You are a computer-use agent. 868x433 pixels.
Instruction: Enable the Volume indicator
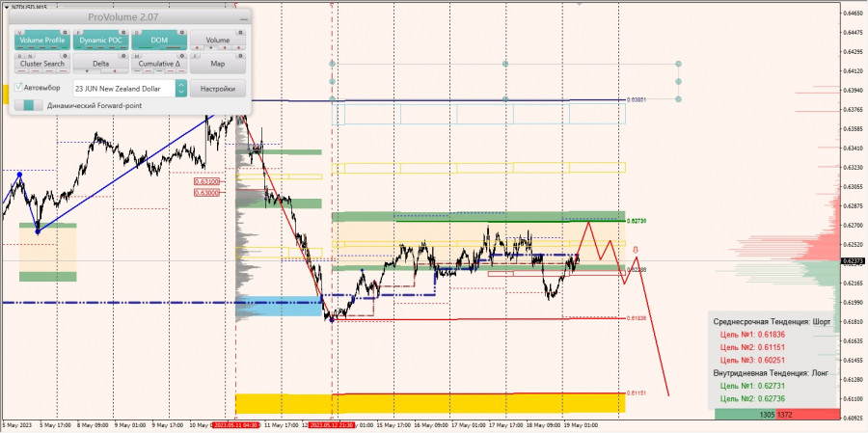point(218,41)
